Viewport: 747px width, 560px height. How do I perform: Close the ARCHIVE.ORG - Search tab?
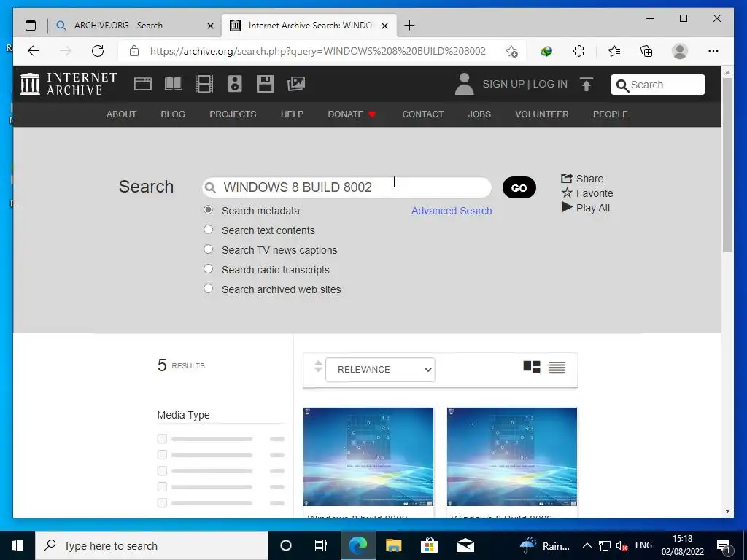(210, 26)
